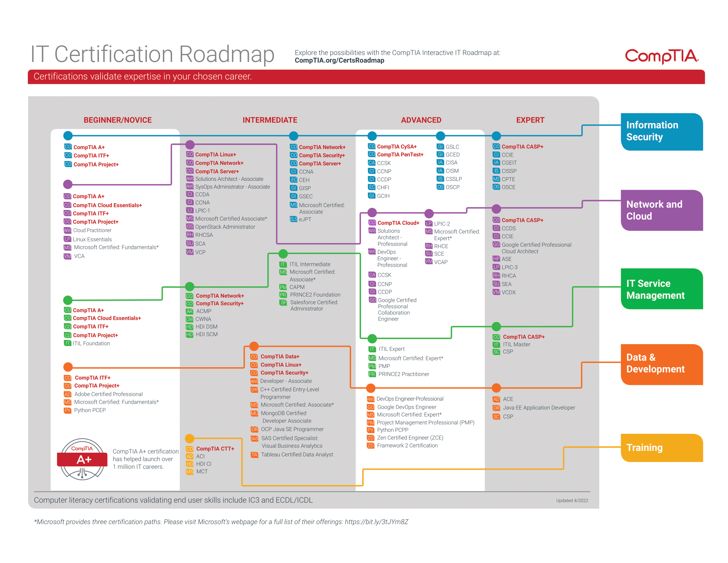
Task: Click the IA icon beside CGEIT
Action: click(x=496, y=162)
